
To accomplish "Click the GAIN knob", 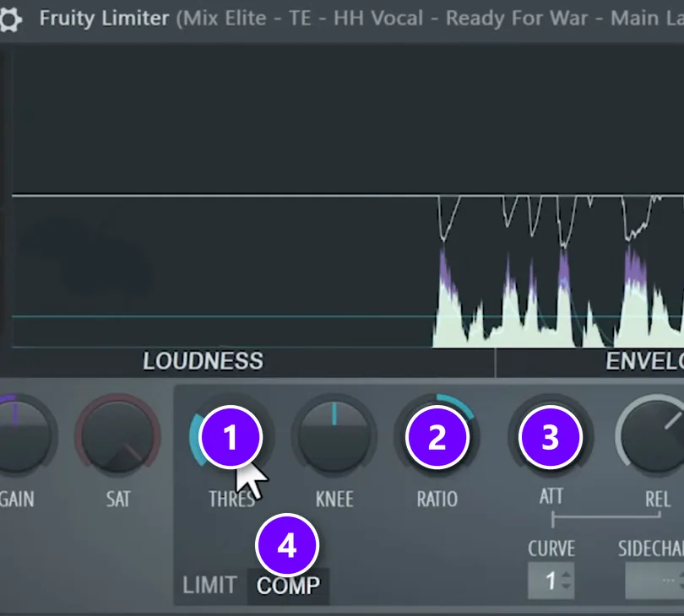I will (x=18, y=436).
